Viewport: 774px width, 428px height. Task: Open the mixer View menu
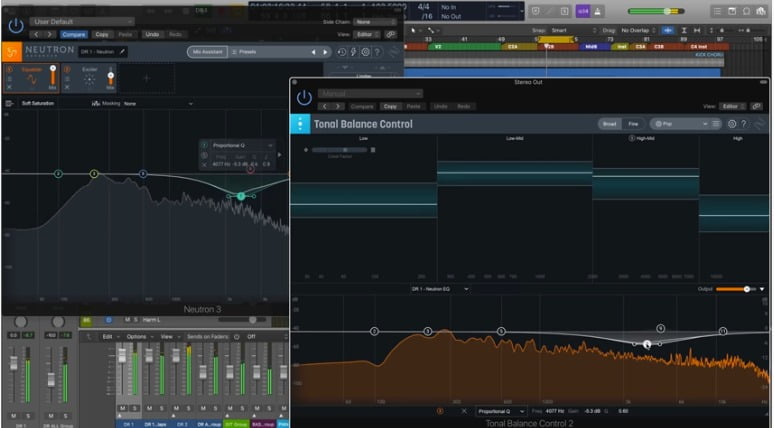[169, 337]
